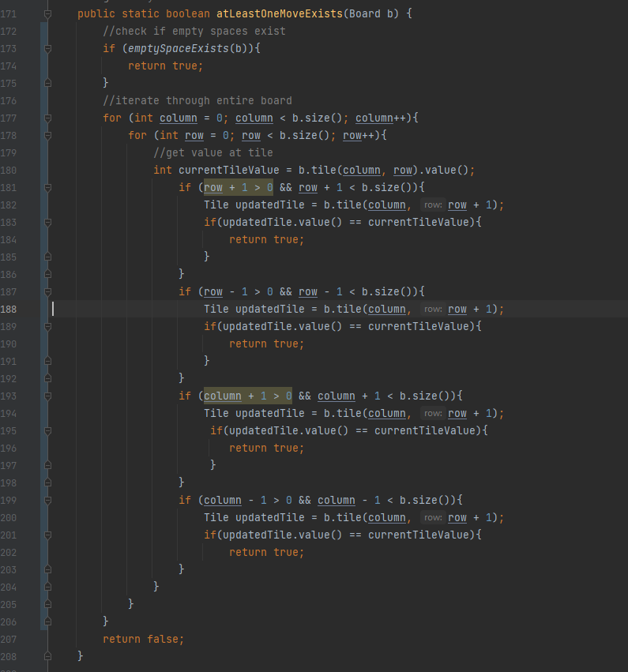Fold the column + 1 if-block on line 193
This screenshot has width=628, height=672.
point(48,396)
